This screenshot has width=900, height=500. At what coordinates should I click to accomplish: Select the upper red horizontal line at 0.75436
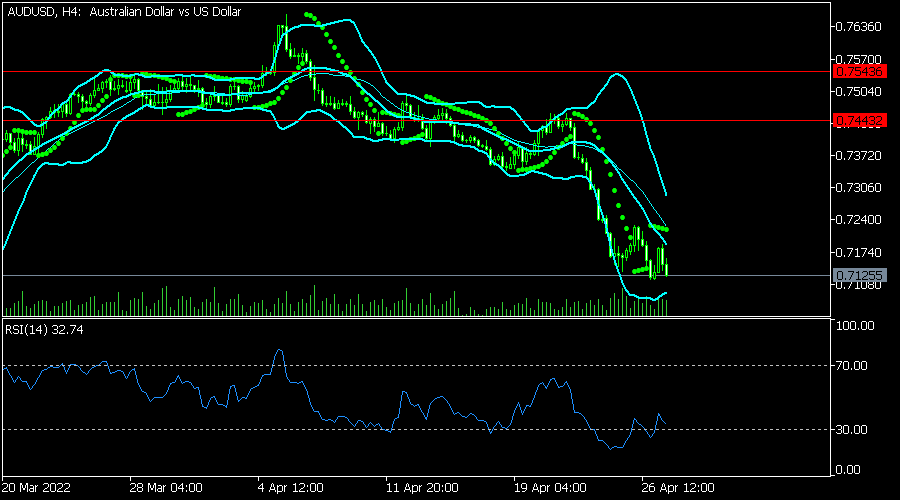pos(417,72)
